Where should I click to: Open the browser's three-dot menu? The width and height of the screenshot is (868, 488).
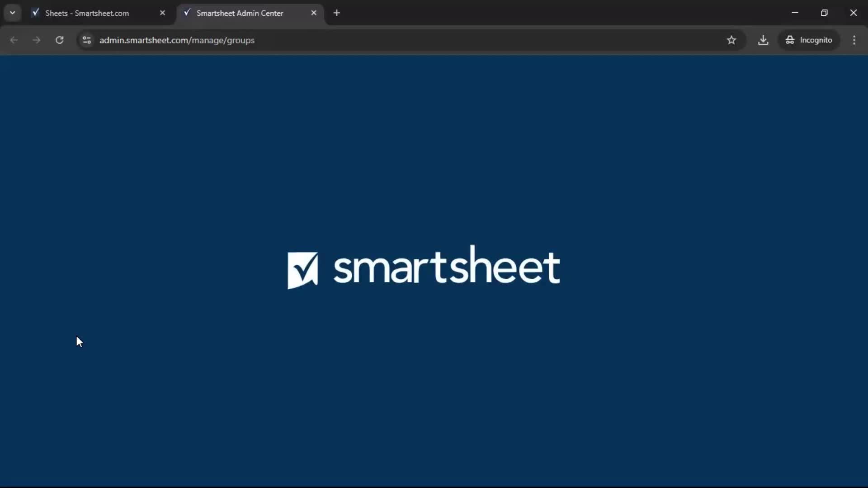pos(854,40)
